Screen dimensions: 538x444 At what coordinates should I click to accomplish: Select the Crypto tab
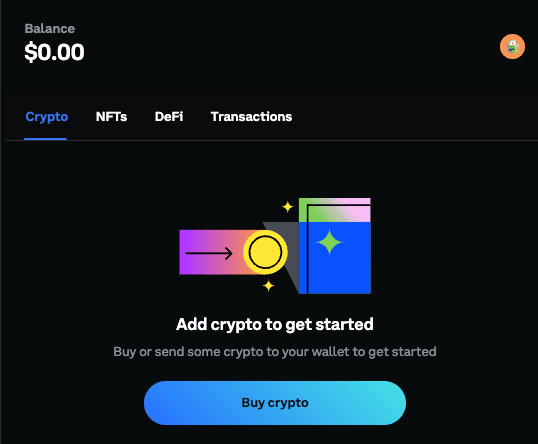(47, 117)
